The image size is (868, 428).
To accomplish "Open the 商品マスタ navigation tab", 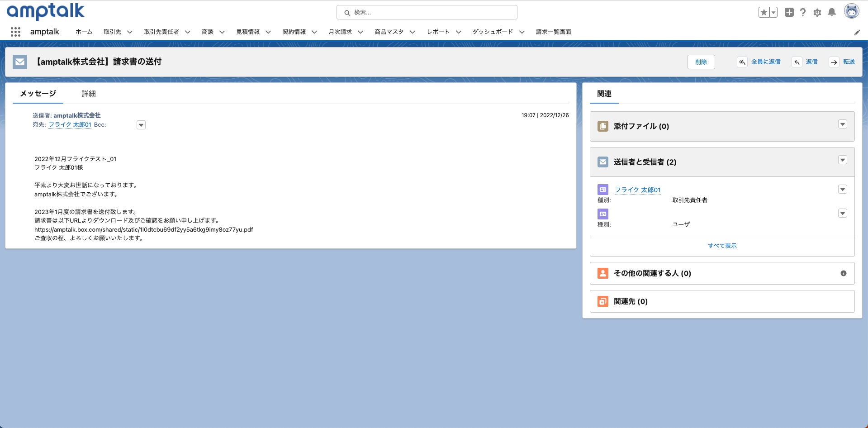I will coord(389,32).
